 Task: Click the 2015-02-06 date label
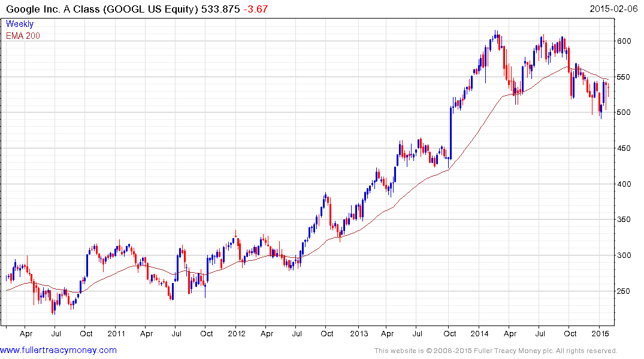[x=613, y=9]
